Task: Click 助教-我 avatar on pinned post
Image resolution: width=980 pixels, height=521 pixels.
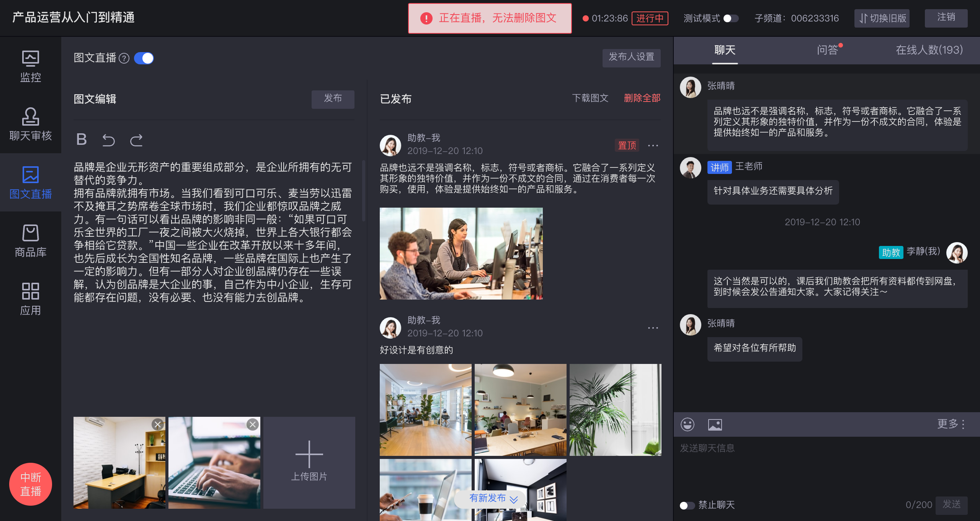Action: (390, 146)
